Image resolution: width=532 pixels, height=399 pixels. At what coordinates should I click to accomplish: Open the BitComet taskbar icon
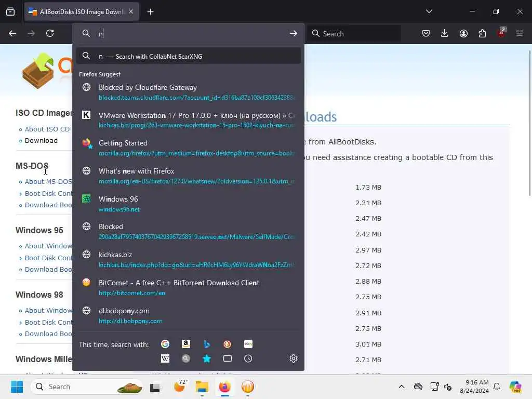click(x=248, y=387)
